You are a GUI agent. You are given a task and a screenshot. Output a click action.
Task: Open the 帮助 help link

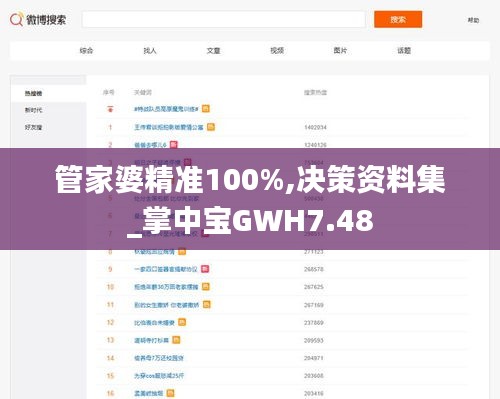tap(473, 20)
